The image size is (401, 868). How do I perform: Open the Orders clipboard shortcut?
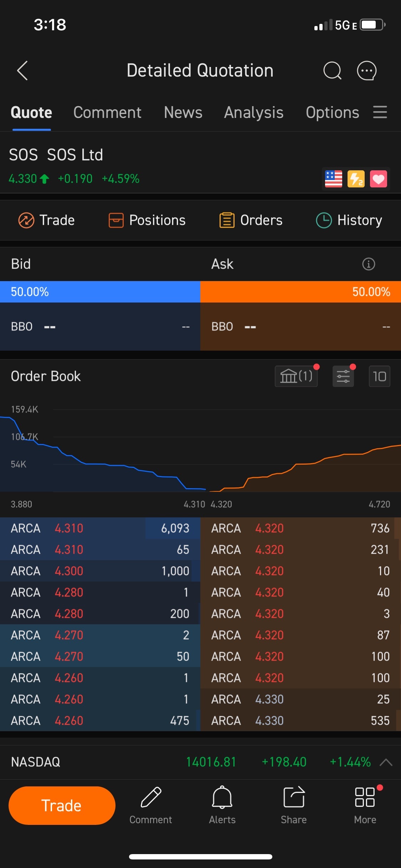coord(251,220)
